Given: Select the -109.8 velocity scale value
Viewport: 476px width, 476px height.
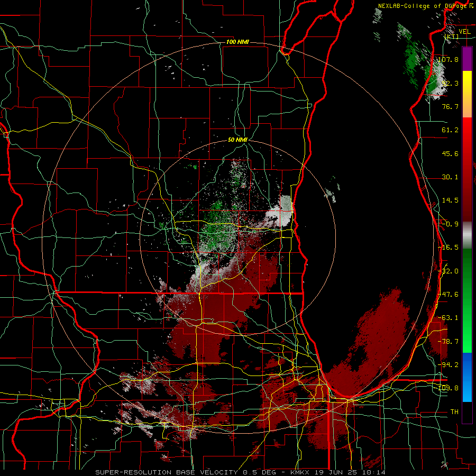Looking at the screenshot, I should 448,388.
